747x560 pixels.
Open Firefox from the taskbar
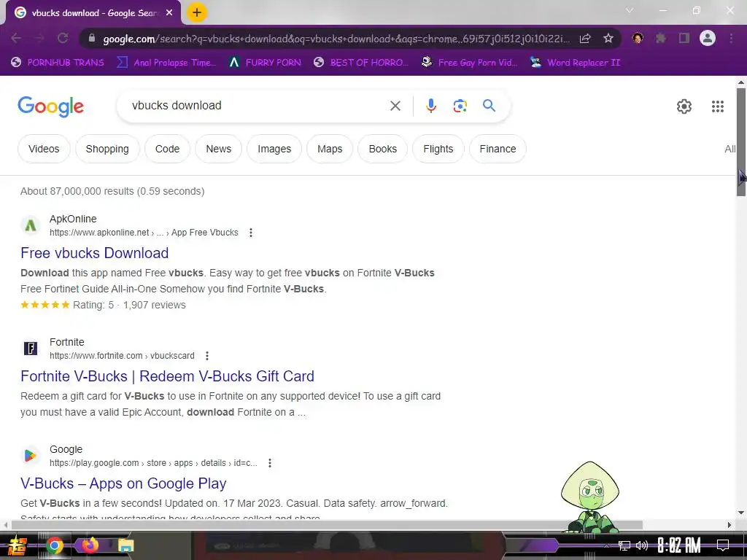pyautogui.click(x=90, y=545)
